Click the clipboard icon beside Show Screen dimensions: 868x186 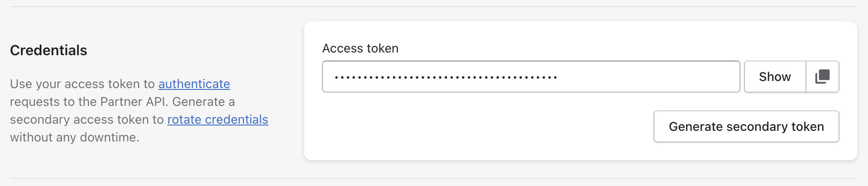(823, 77)
